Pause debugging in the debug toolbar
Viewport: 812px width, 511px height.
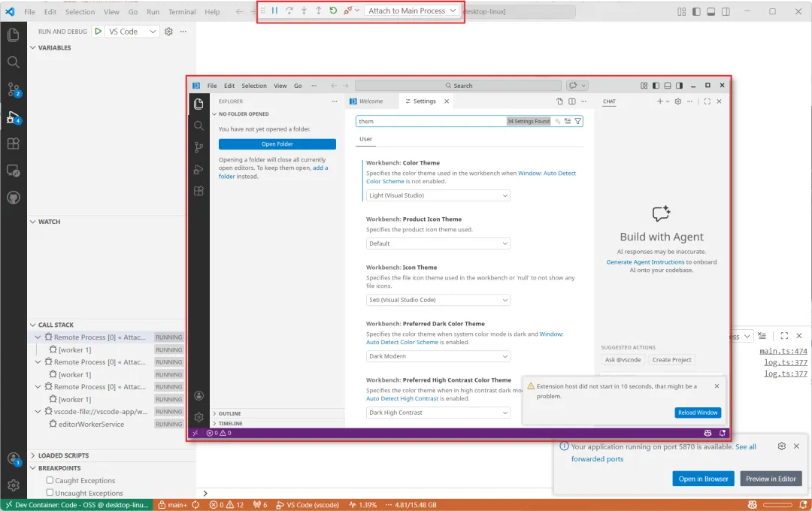(x=274, y=11)
